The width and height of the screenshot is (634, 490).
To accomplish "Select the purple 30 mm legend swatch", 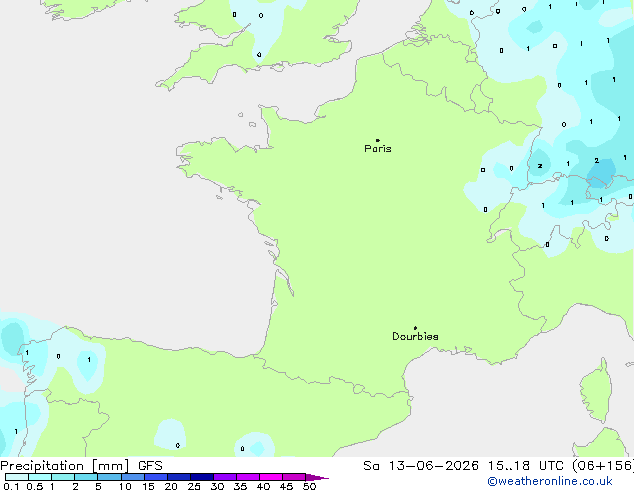I will [225, 477].
